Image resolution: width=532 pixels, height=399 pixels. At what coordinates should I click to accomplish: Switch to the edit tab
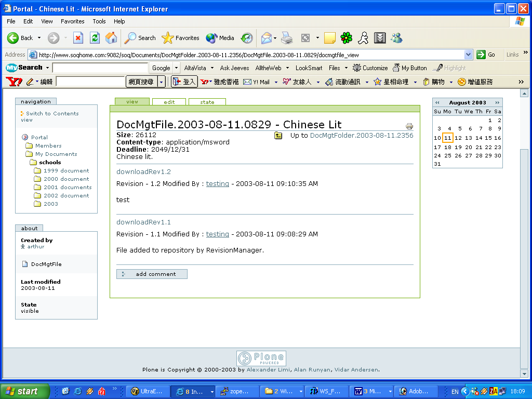point(169,102)
